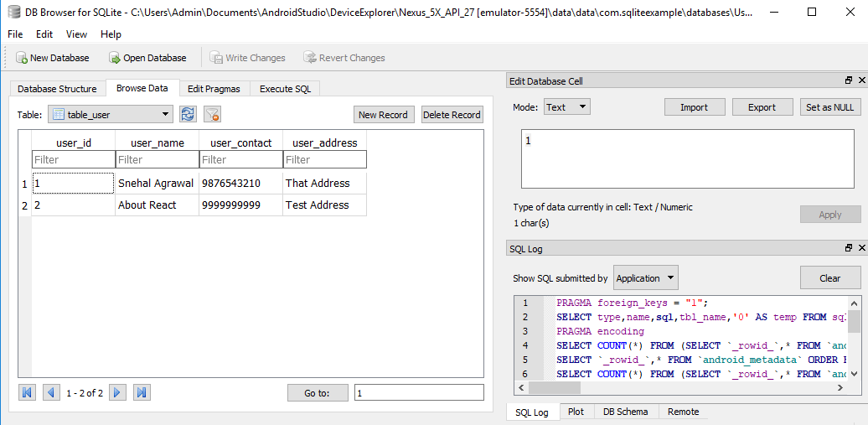Close the Edit Database Cell panel
Screen dimensions: 868x425
coord(861,81)
